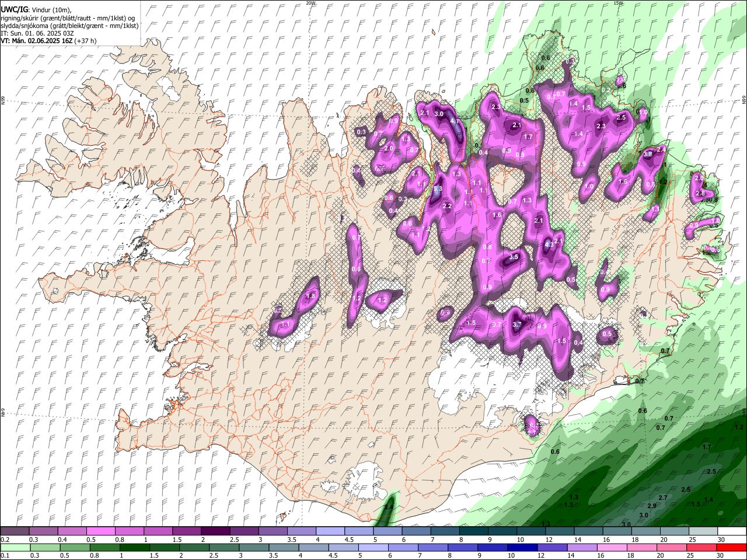Click the 2.9 rain value offshore southeast
The image size is (747, 560).
point(652,506)
